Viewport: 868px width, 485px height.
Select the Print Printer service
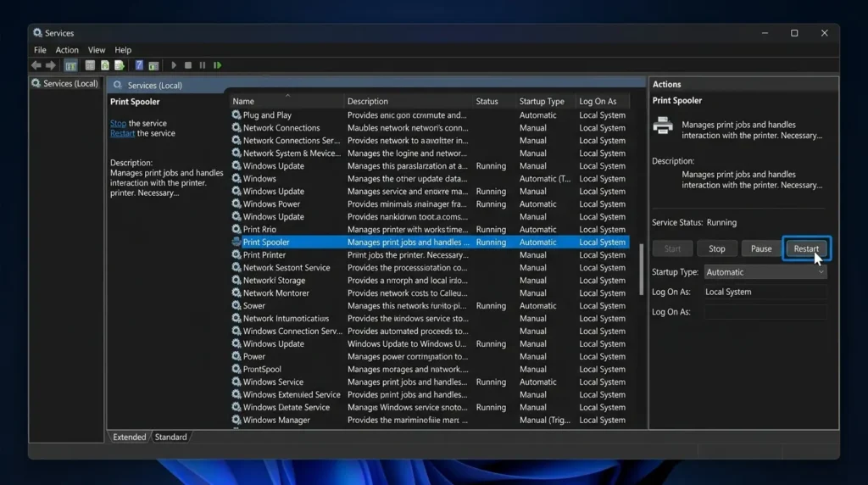430,254
